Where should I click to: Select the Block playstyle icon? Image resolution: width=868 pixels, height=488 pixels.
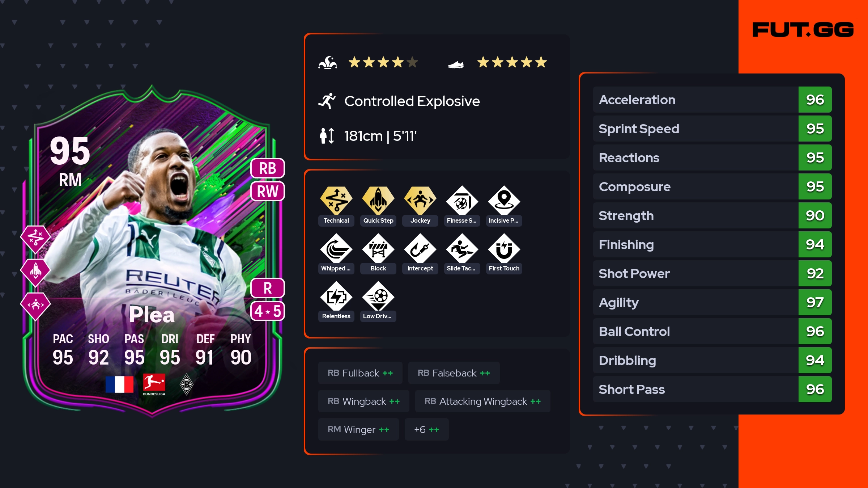click(x=378, y=248)
